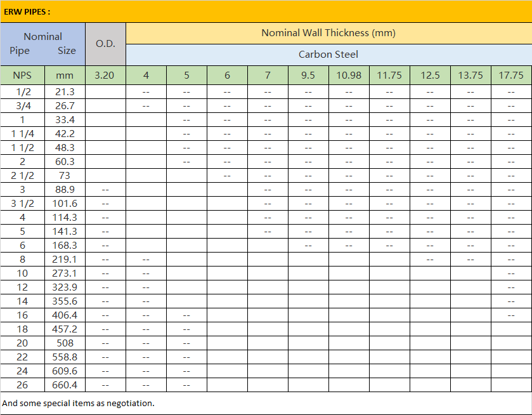Click the mm value 457.2
Viewport: 532px width, 415px height.
[65, 329]
